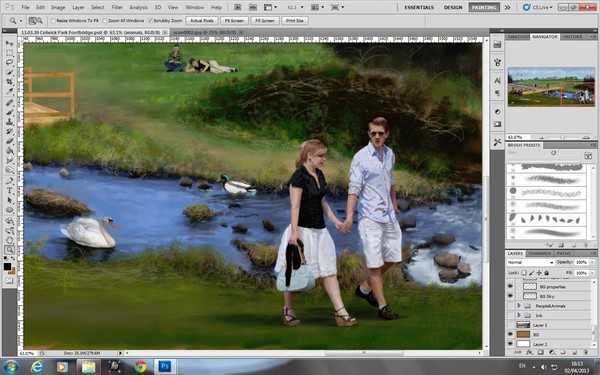Open Photoshop from Windows taskbar

(x=165, y=367)
